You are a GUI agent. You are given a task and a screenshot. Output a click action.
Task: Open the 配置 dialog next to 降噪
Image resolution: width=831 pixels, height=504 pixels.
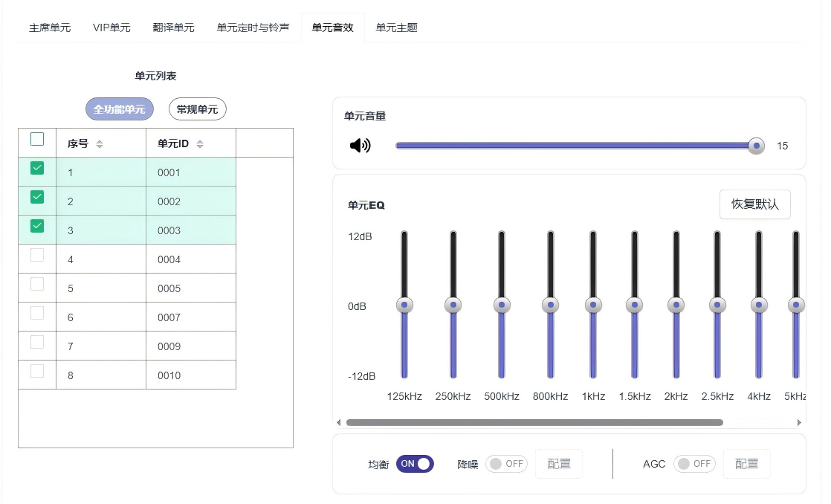click(558, 463)
